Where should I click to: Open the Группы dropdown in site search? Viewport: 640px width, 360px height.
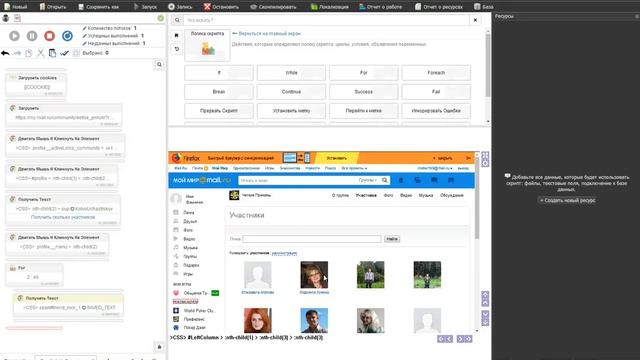[x=367, y=180]
